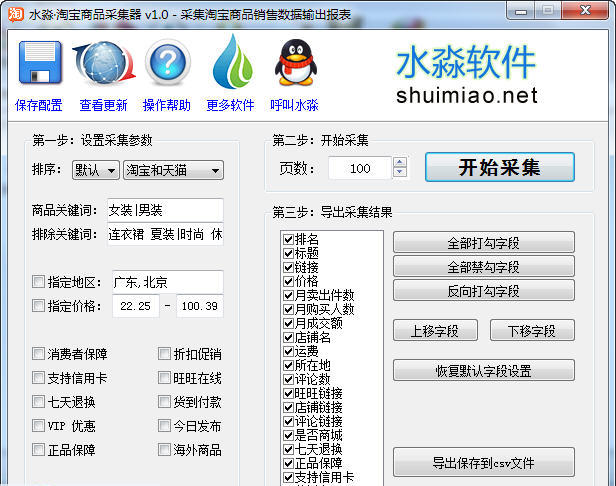Click the 恢复默认字段设置 button
Viewport: 616px width, 486px height.
484,370
